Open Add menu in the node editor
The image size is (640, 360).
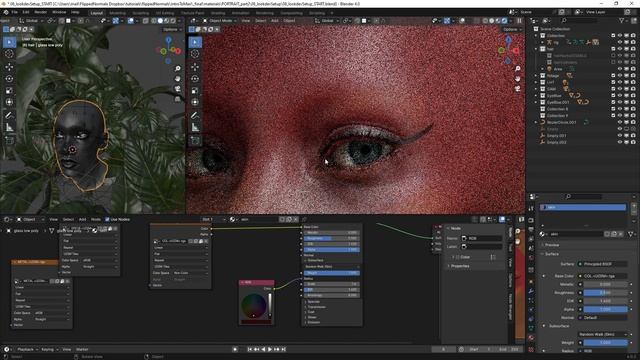pos(82,220)
